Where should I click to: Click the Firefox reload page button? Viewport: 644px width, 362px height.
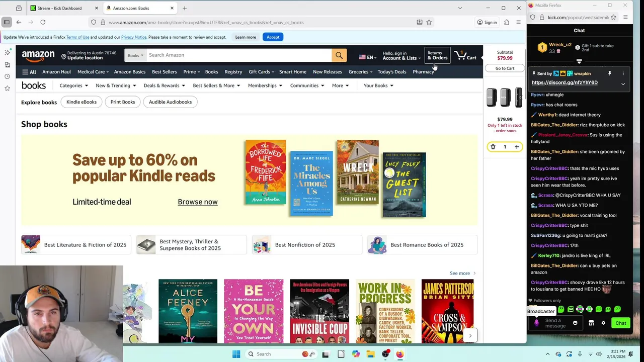43,22
